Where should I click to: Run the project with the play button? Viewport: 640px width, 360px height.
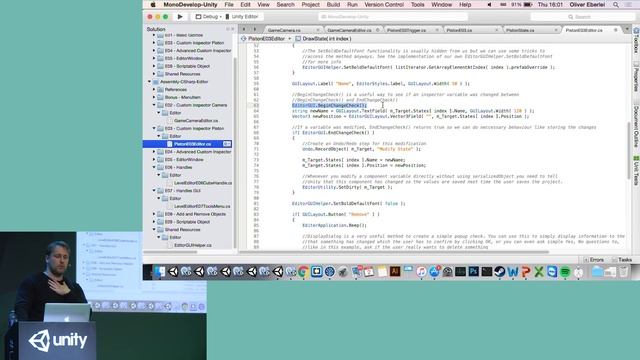click(x=180, y=17)
